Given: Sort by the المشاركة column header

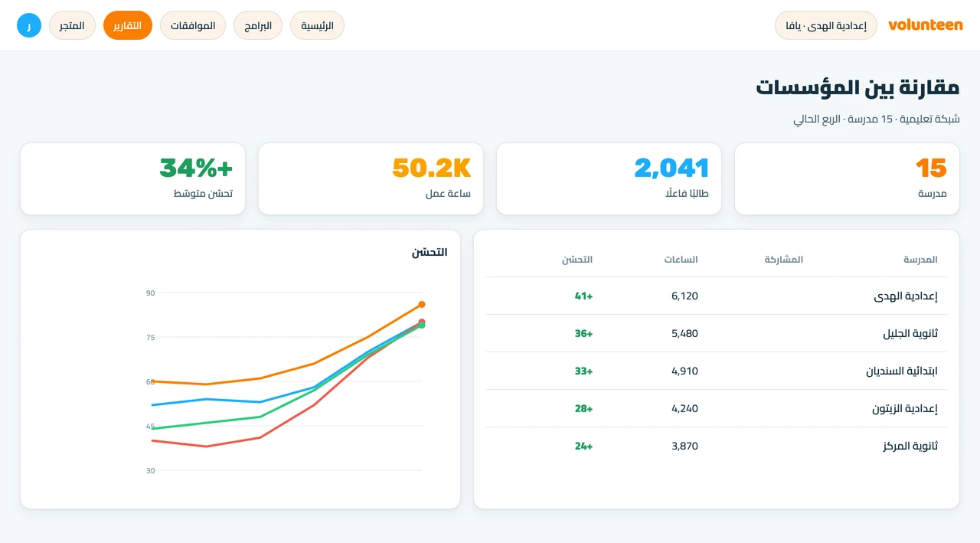Looking at the screenshot, I should [784, 260].
